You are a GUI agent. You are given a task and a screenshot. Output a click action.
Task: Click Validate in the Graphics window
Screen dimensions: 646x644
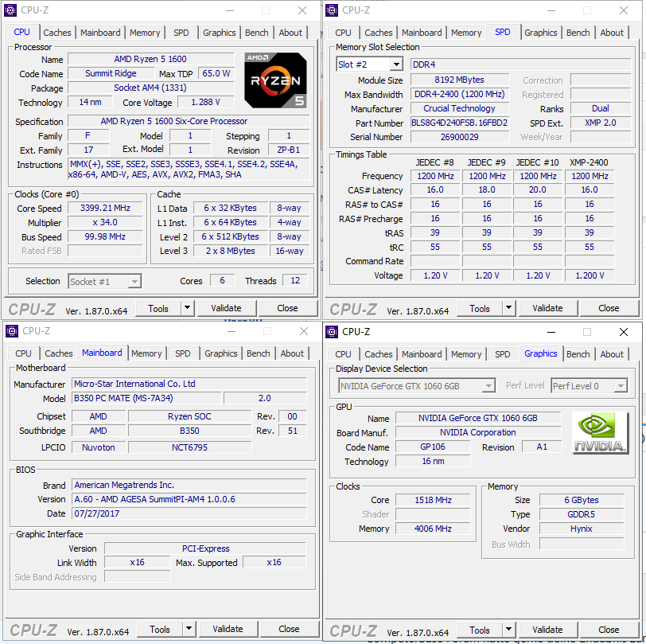[548, 630]
